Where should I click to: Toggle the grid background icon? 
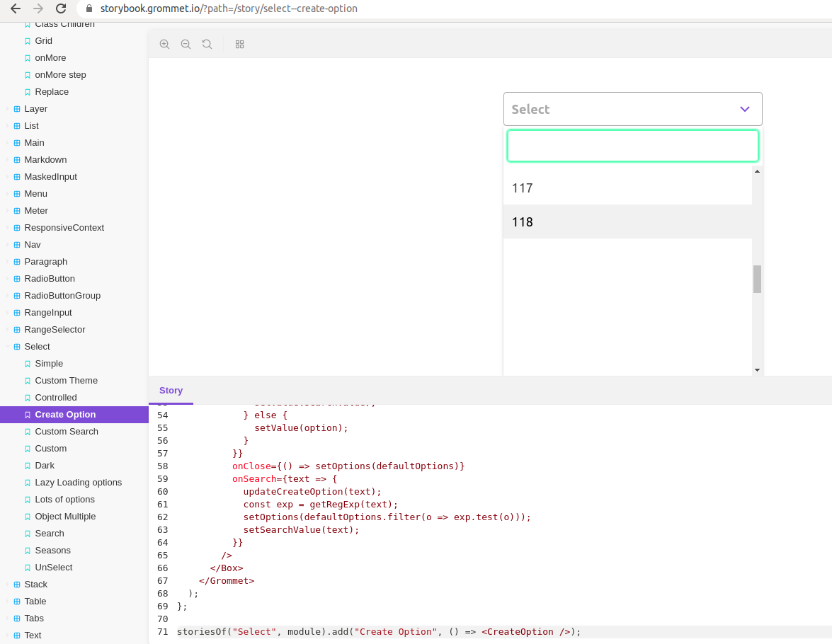coord(240,45)
